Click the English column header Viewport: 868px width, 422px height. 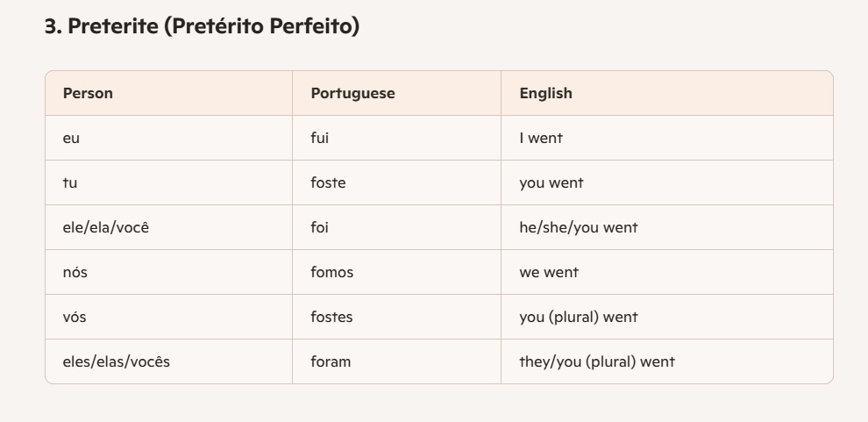pos(545,93)
